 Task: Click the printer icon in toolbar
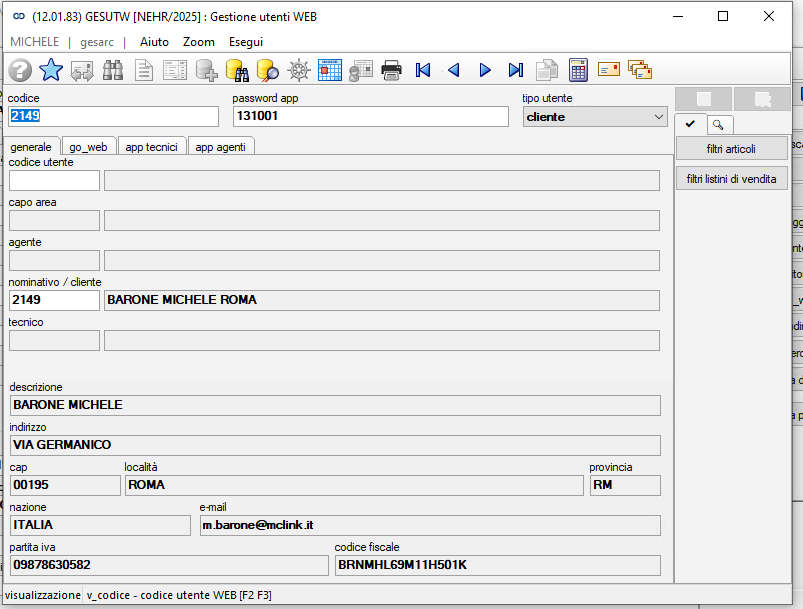click(x=392, y=70)
